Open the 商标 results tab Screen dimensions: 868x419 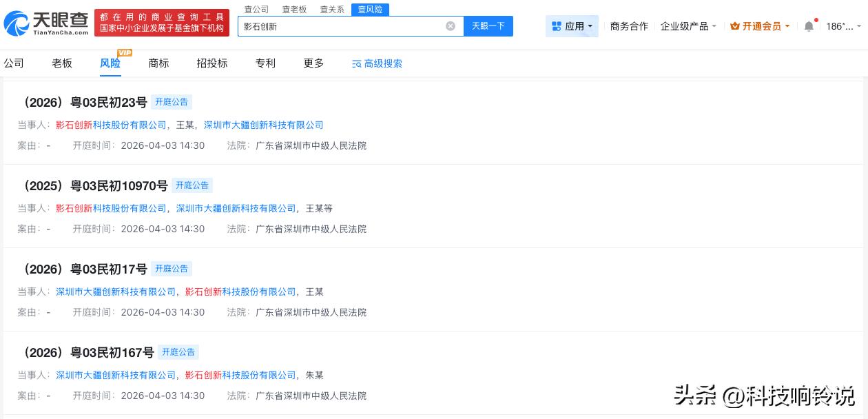tap(158, 63)
